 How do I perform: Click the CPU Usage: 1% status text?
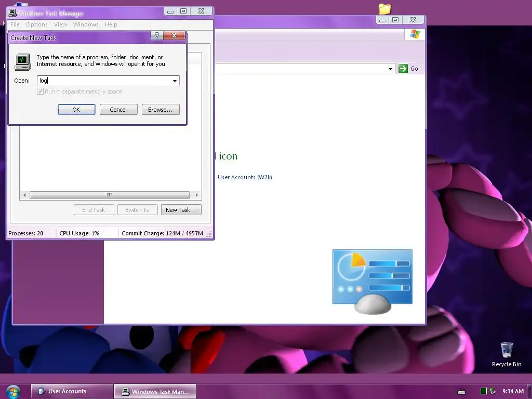pos(79,233)
